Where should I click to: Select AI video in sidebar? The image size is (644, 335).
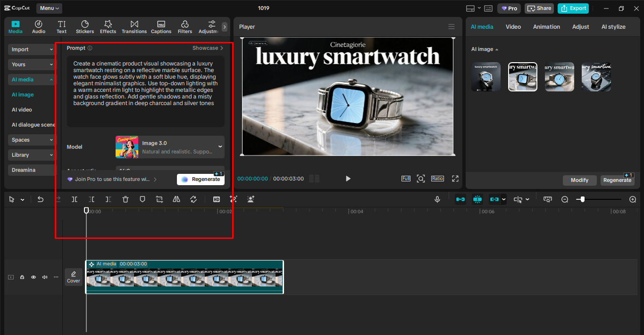coord(22,110)
